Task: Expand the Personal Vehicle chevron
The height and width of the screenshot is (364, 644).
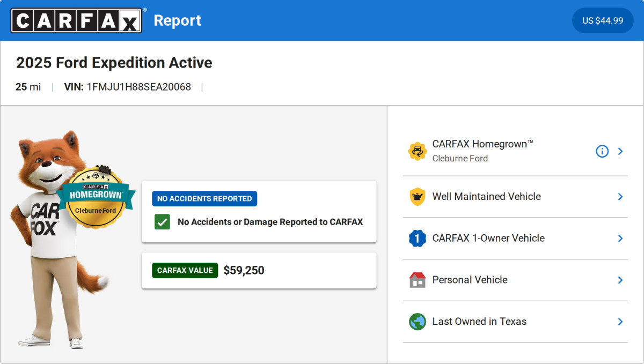Action: [x=620, y=280]
